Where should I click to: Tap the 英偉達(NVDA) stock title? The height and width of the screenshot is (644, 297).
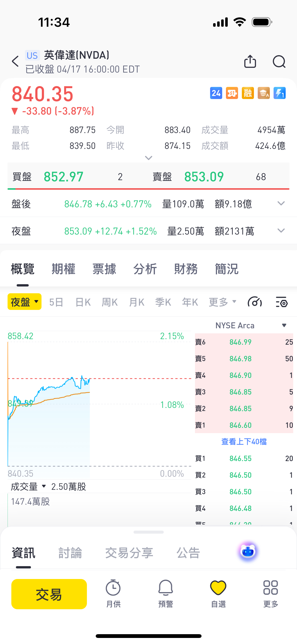(77, 55)
